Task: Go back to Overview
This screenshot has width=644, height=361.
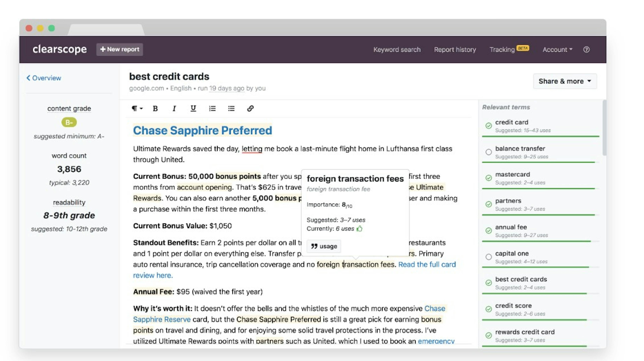Action: [44, 78]
